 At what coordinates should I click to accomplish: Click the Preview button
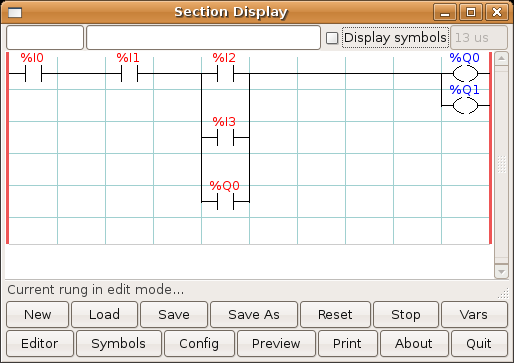(276, 343)
